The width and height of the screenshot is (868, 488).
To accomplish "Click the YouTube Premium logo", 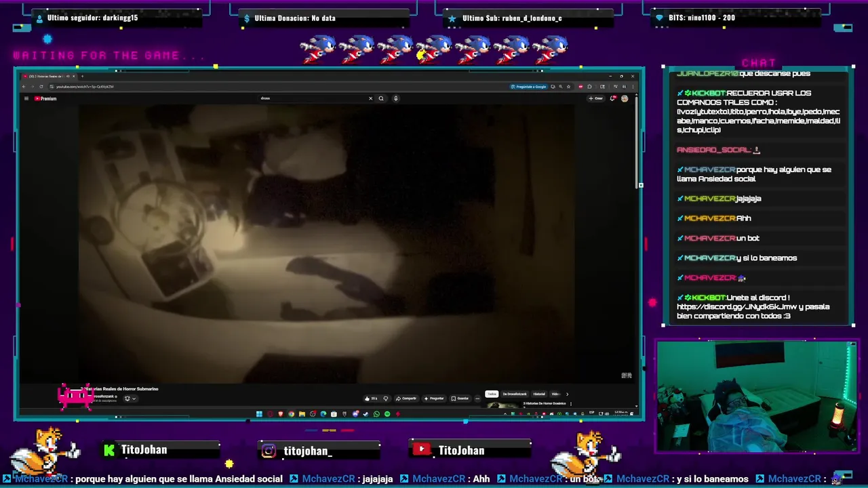I will 45,98.
